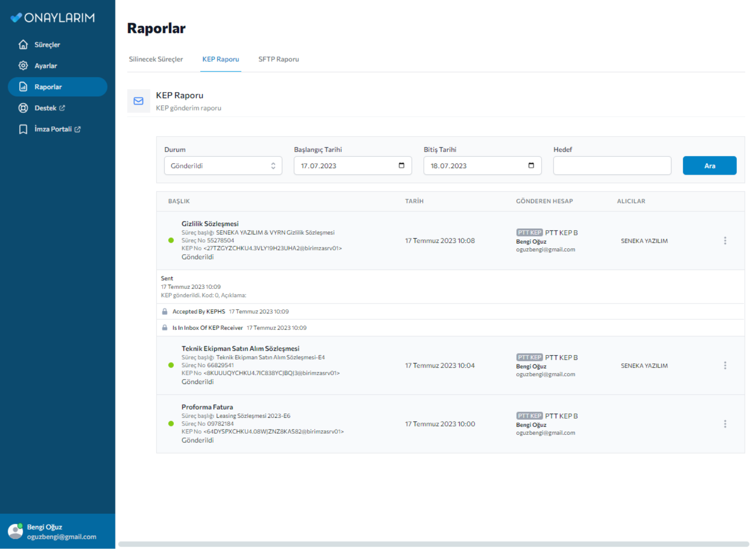Switch to the Silinecek Süreçler tab
The image size is (756, 549).
(156, 59)
